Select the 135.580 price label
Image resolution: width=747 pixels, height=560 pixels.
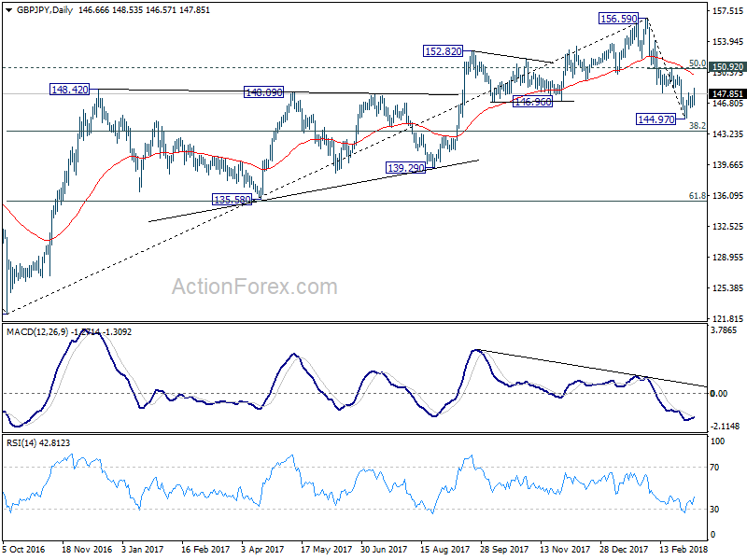click(x=232, y=200)
